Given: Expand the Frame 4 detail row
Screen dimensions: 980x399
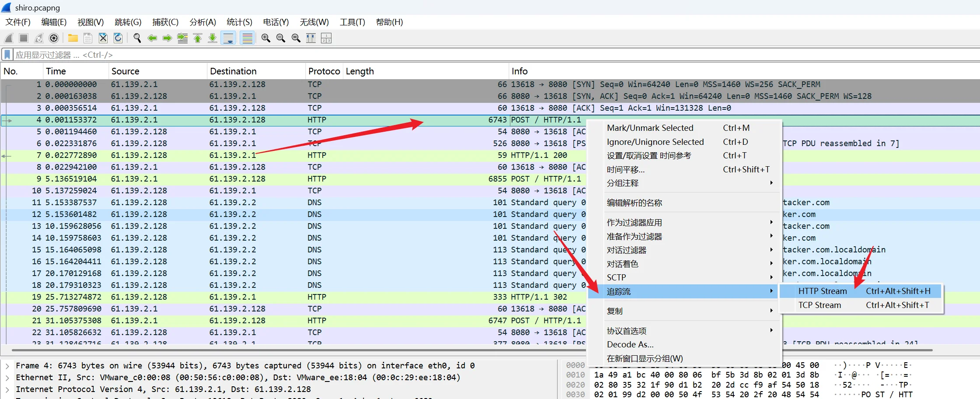Looking at the screenshot, I should (x=7, y=366).
